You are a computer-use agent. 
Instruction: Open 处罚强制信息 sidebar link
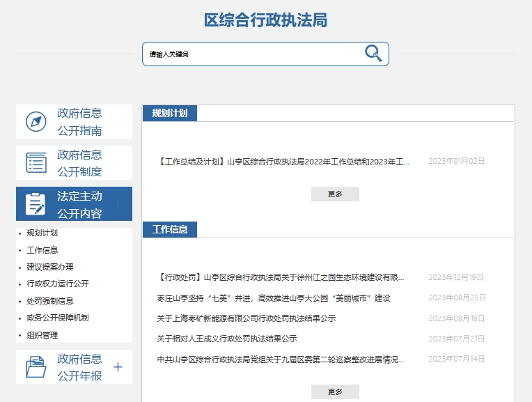50,301
